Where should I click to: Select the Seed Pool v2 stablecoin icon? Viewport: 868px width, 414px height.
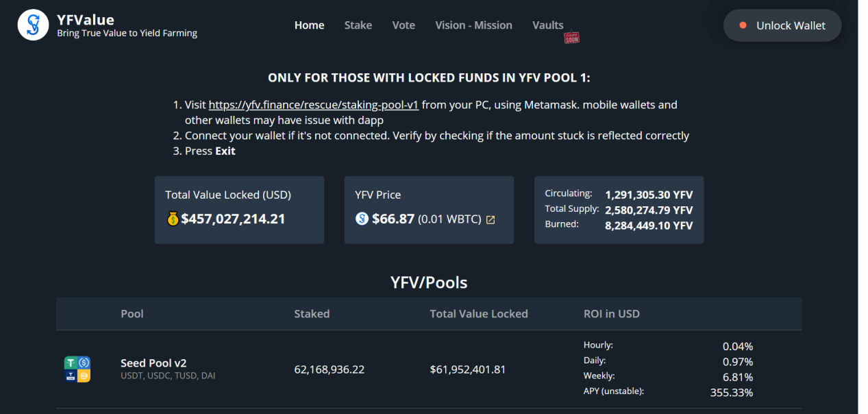(77, 369)
